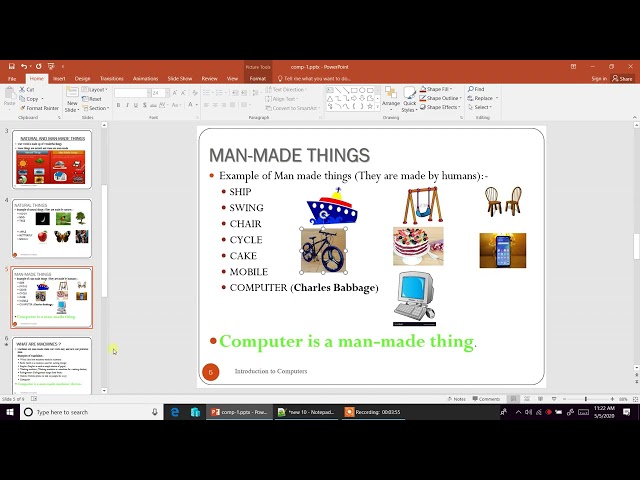This screenshot has height=480, width=640.
Task: Select oval shape from shapes gallery
Action: click(362, 90)
